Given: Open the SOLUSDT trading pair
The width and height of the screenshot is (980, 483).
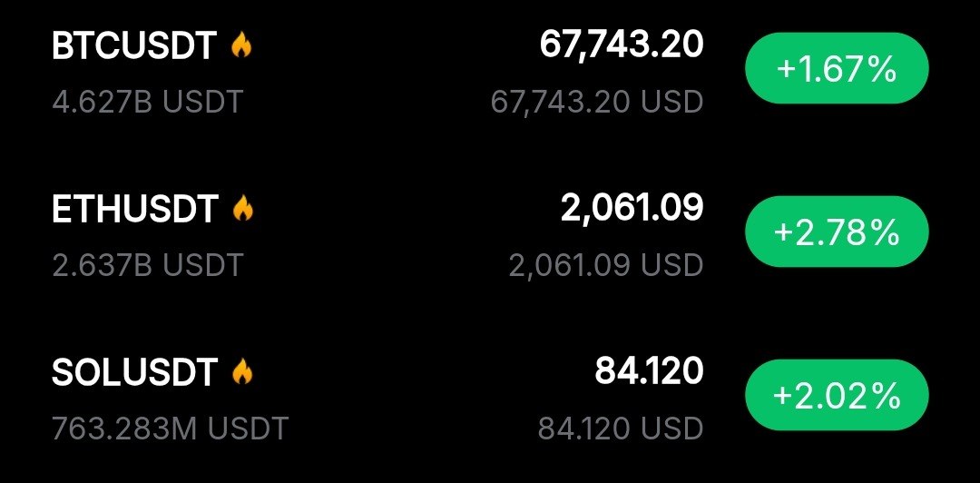Looking at the screenshot, I should point(134,372).
